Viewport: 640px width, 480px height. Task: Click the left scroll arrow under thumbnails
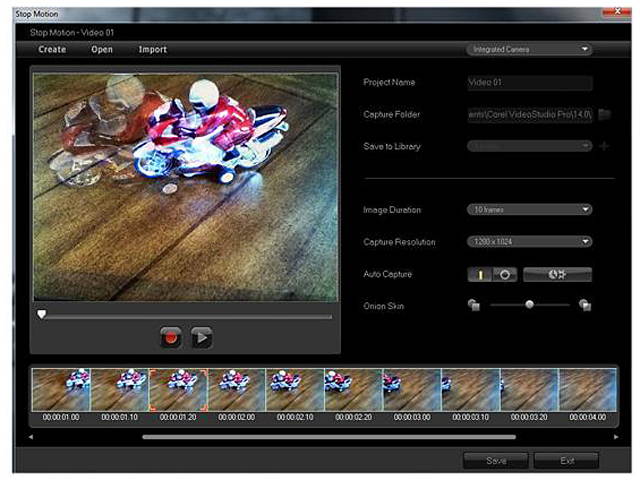(31, 437)
